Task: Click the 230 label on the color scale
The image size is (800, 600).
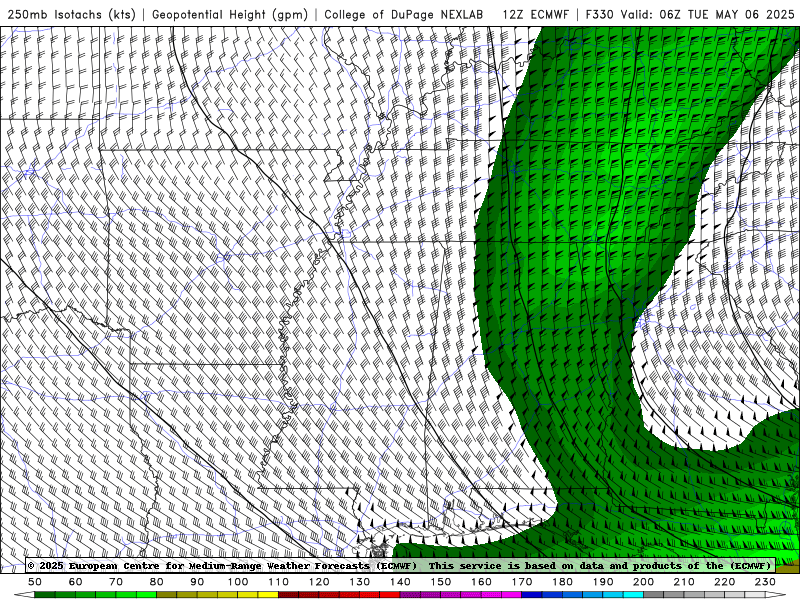Action: pyautogui.click(x=765, y=582)
